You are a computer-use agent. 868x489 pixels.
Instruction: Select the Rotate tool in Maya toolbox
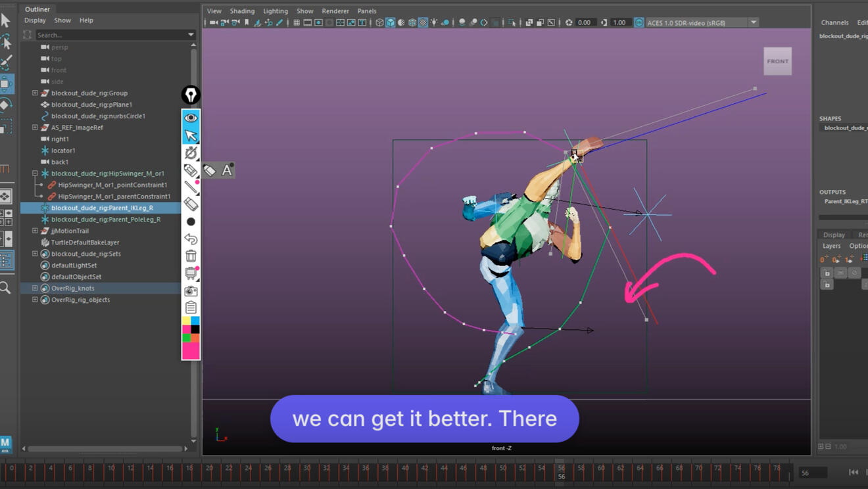[x=5, y=105]
